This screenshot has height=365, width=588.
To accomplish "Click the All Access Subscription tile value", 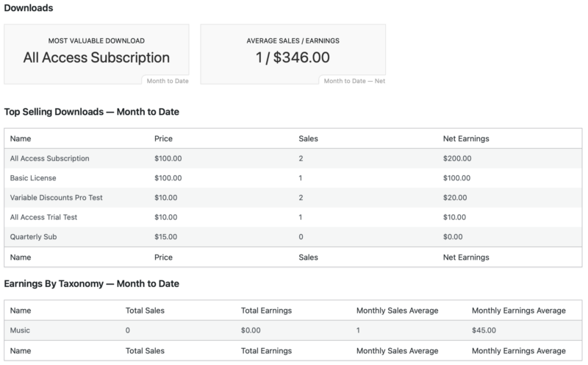I will [x=96, y=57].
